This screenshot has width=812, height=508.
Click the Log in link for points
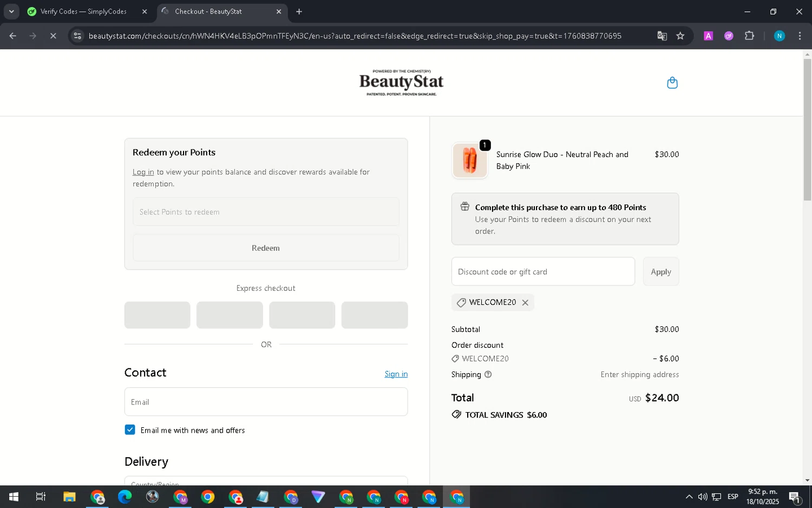pyautogui.click(x=143, y=172)
